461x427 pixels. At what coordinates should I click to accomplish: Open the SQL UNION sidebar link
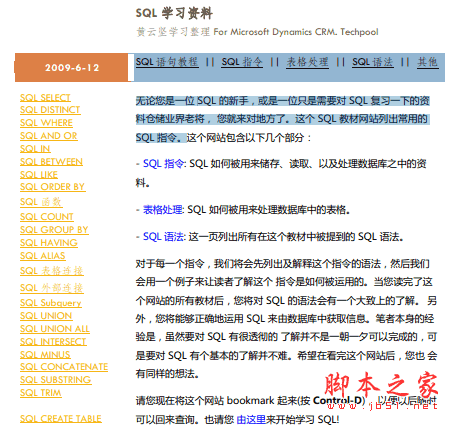tap(46, 316)
